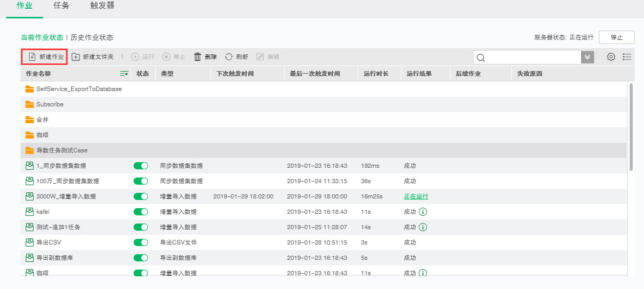Click the 新建作业 (new job) icon
Viewport: 644px width, 289px height.
(x=32, y=57)
